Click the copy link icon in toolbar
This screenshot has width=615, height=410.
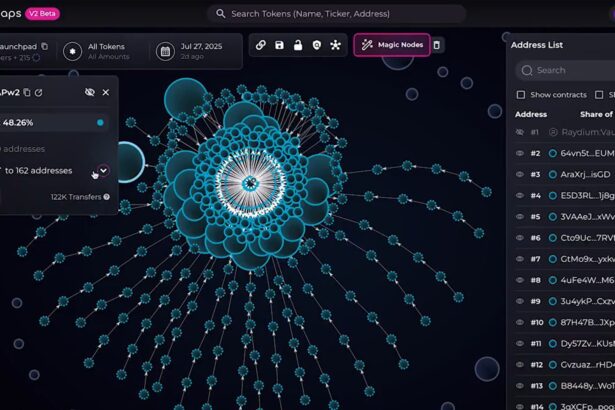point(261,45)
